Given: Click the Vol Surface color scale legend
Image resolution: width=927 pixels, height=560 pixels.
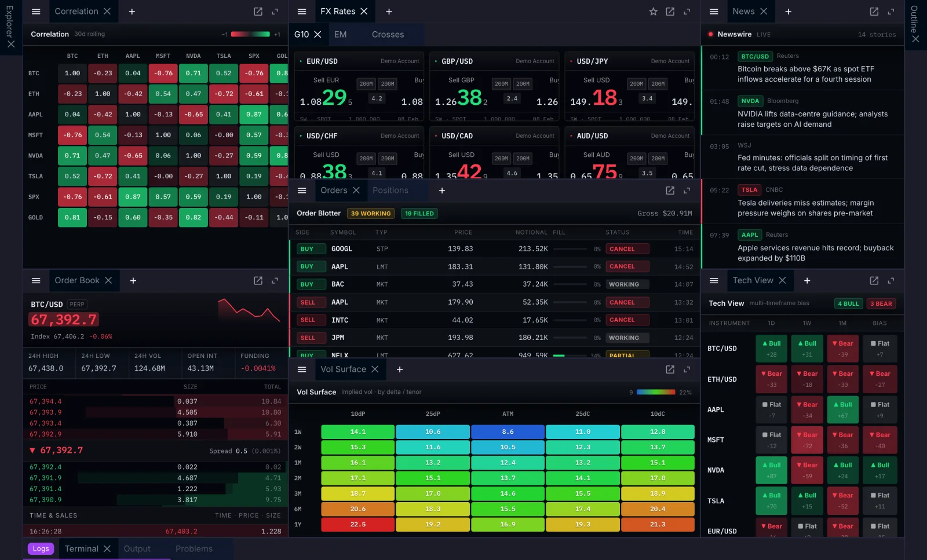Looking at the screenshot, I should click(656, 392).
